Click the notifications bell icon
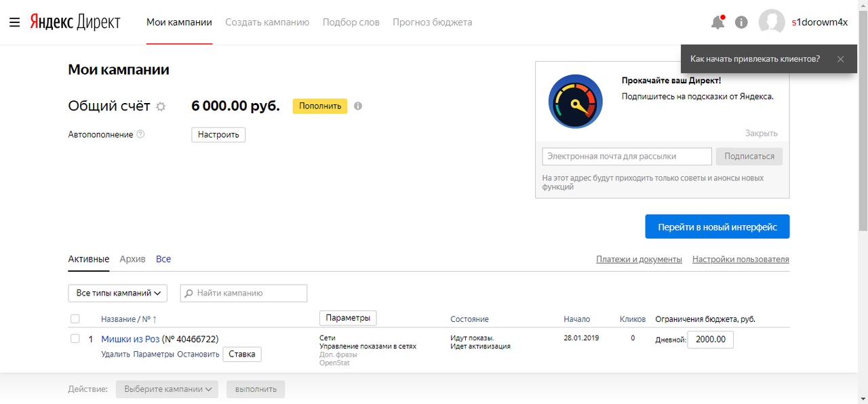Viewport: 868px width, 404px height. (717, 22)
